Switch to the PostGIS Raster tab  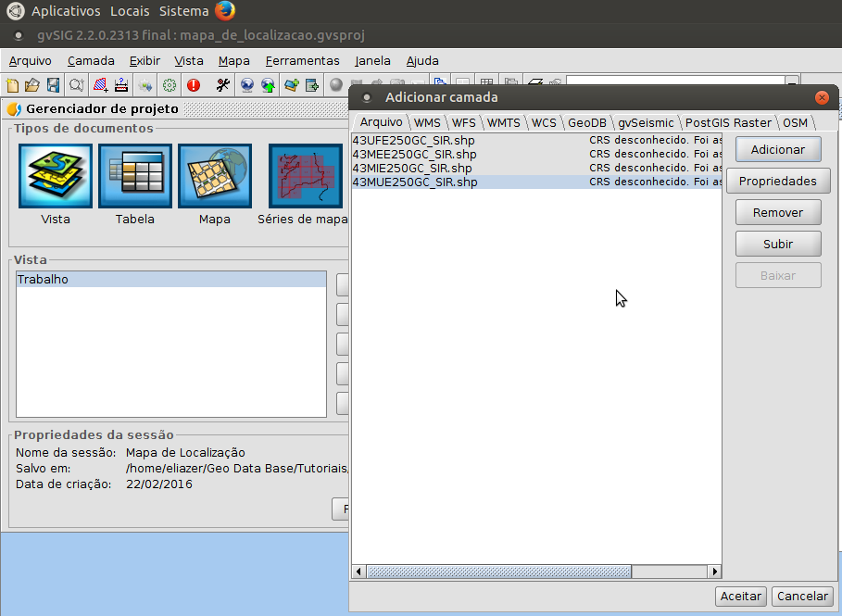[728, 122]
